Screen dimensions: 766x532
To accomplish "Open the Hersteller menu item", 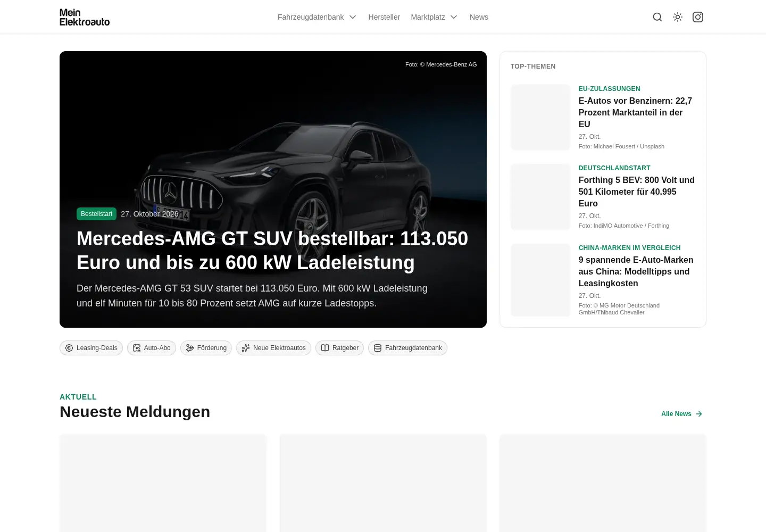I will click(x=384, y=17).
